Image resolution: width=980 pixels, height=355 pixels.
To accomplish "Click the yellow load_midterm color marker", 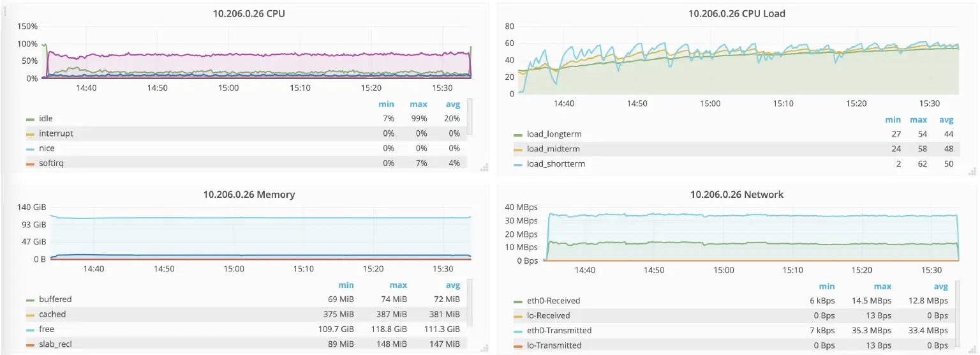I will click(519, 149).
